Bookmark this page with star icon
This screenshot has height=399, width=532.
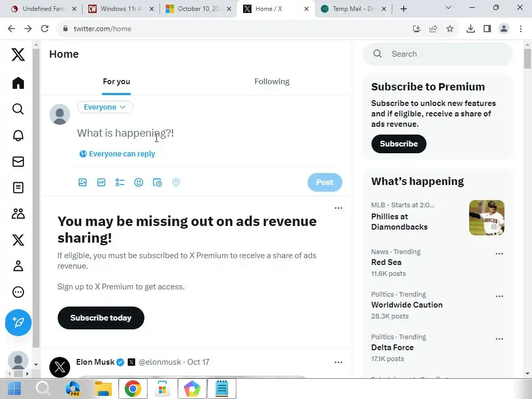point(450,29)
